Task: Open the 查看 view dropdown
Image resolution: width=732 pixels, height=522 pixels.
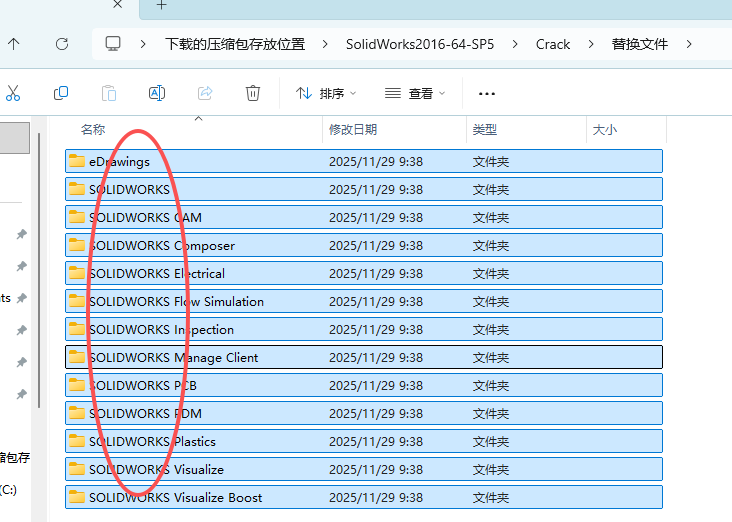Action: coord(415,93)
